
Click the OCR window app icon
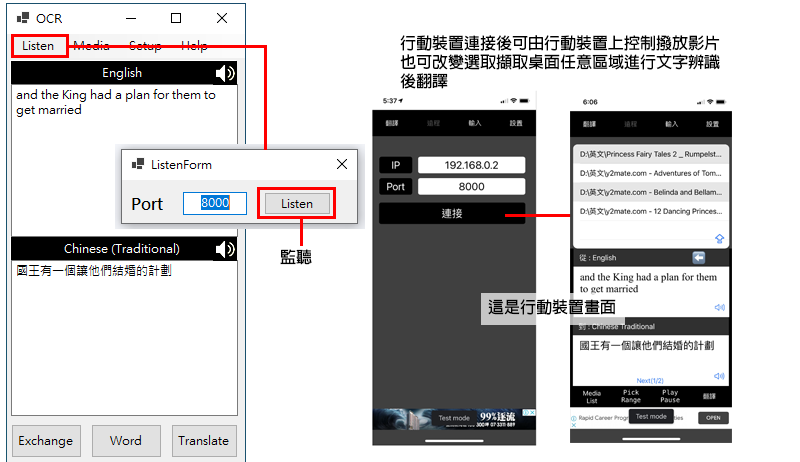(23, 18)
